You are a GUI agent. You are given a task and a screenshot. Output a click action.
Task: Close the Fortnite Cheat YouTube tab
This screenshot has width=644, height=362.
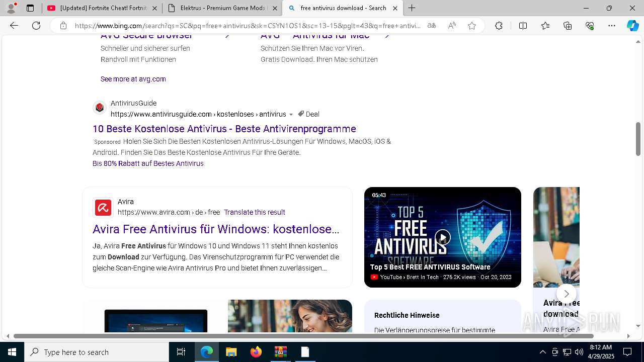pos(154,8)
